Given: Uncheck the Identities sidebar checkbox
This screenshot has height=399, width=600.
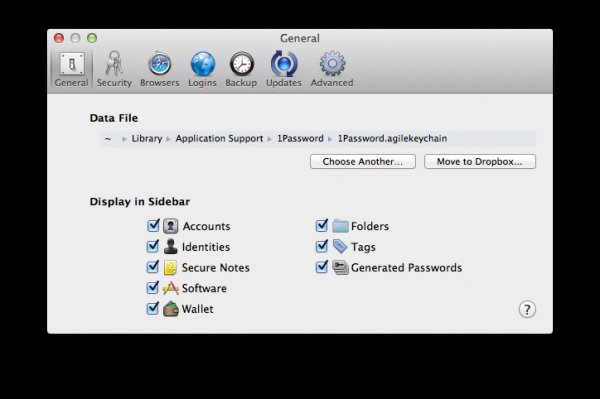Looking at the screenshot, I should pyautogui.click(x=153, y=246).
